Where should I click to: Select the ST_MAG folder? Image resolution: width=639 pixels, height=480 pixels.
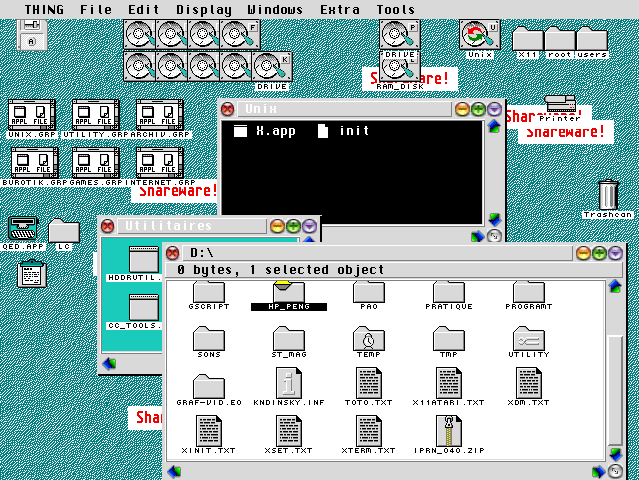[x=289, y=342]
